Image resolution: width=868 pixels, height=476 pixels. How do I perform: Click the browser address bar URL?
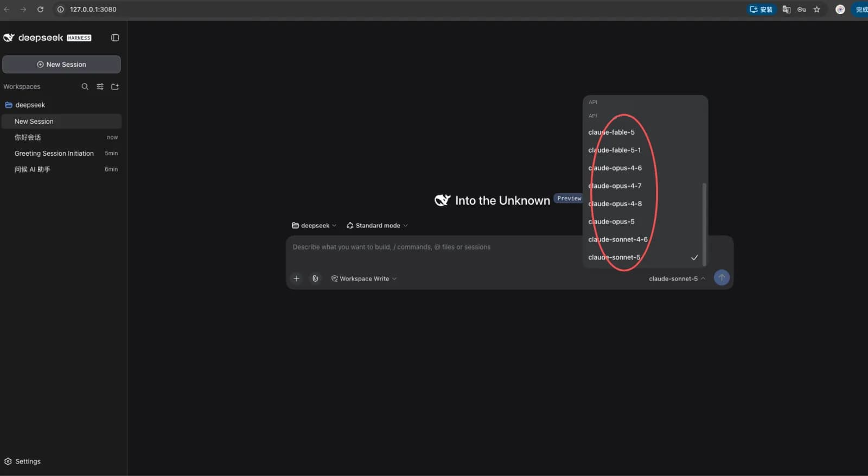point(93,9)
